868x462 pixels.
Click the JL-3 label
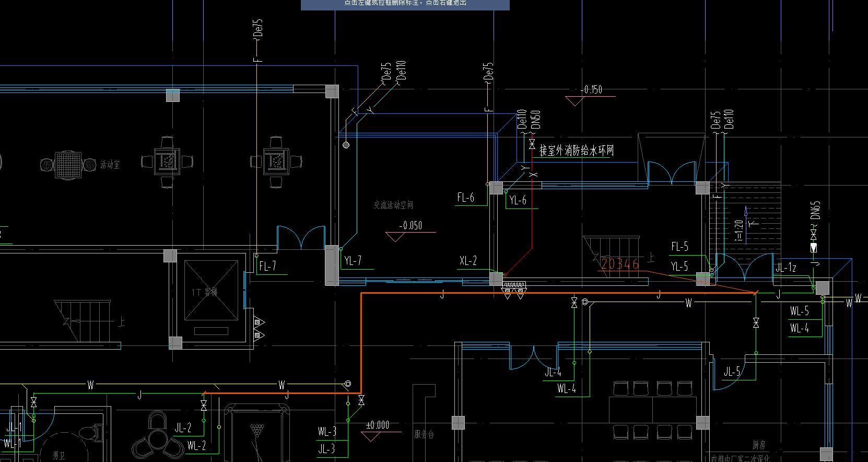(x=327, y=449)
